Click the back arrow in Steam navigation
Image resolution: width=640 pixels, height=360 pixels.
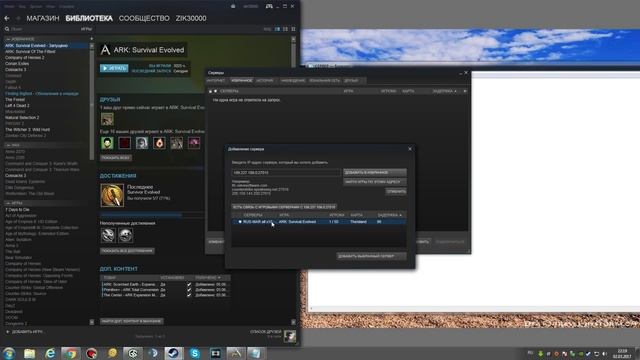coord(7,18)
